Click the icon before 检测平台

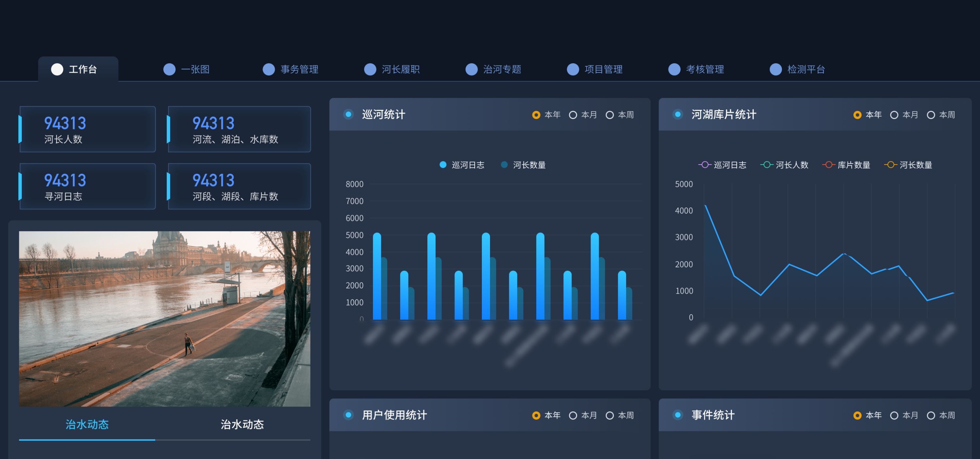coord(775,69)
